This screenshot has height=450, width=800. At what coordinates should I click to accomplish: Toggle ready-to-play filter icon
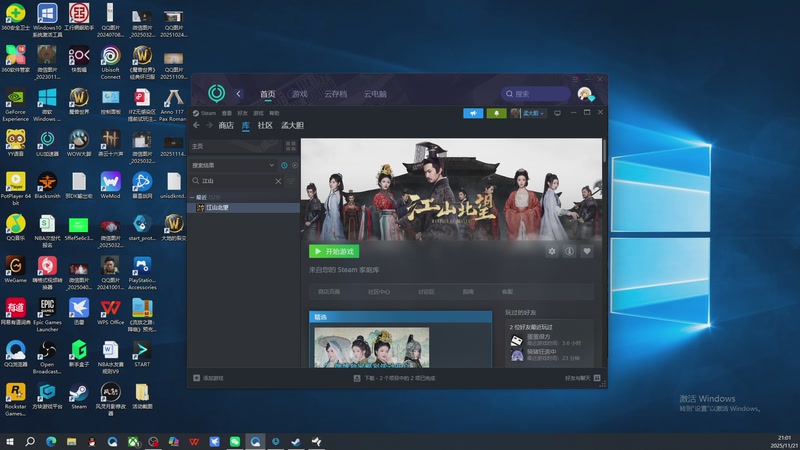[x=294, y=165]
